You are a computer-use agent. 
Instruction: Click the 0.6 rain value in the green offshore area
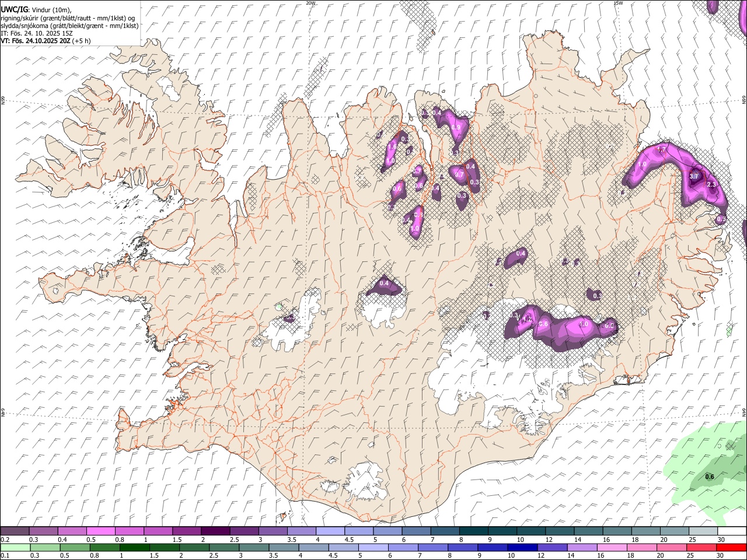coord(710,477)
